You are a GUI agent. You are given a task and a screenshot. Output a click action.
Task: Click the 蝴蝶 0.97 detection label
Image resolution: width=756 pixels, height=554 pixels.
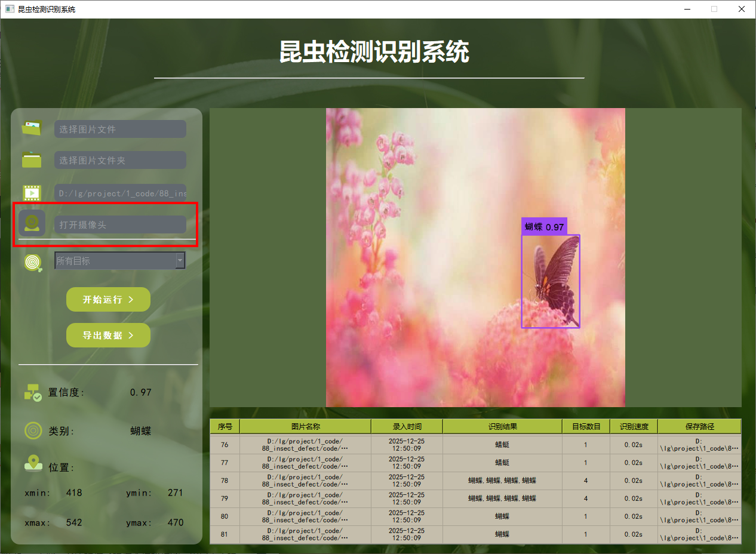pos(544,226)
